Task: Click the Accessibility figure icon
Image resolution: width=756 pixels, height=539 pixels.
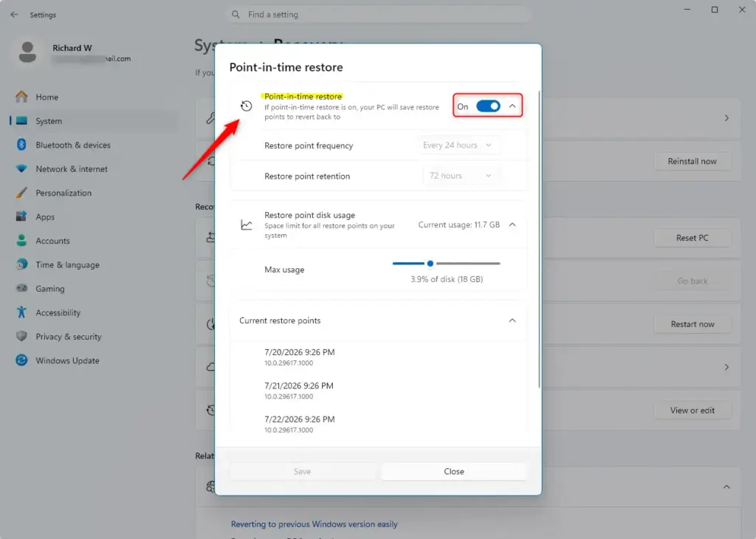Action: click(21, 312)
